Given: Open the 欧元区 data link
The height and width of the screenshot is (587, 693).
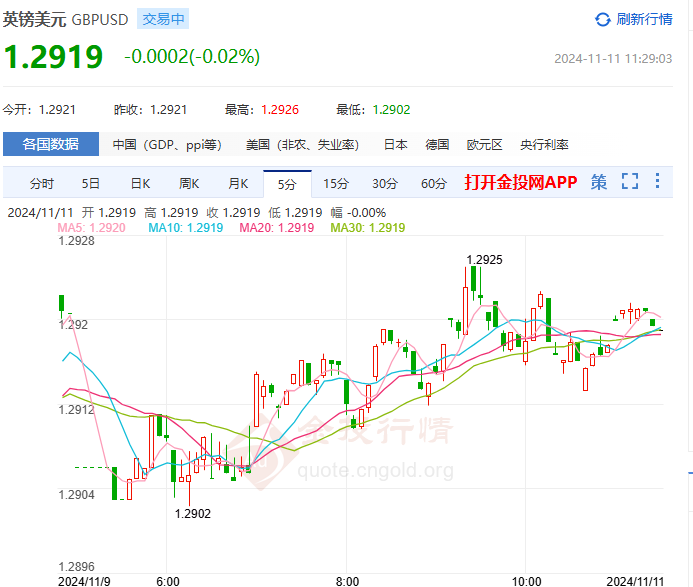Looking at the screenshot, I should pyautogui.click(x=484, y=144).
